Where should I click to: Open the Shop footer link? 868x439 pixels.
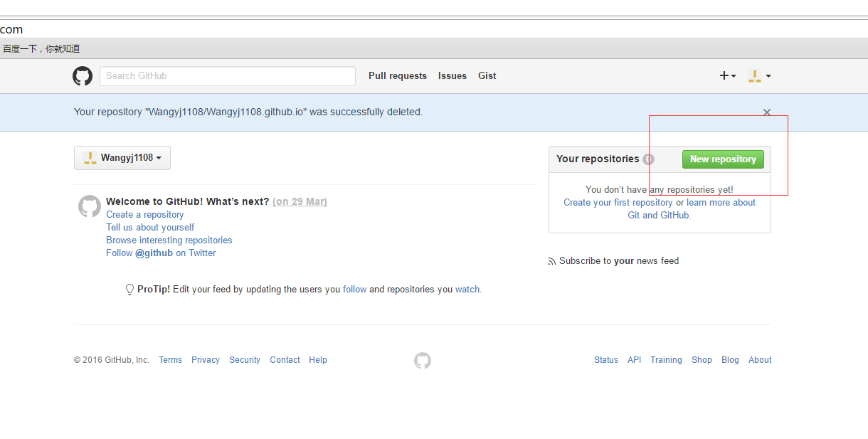(702, 360)
